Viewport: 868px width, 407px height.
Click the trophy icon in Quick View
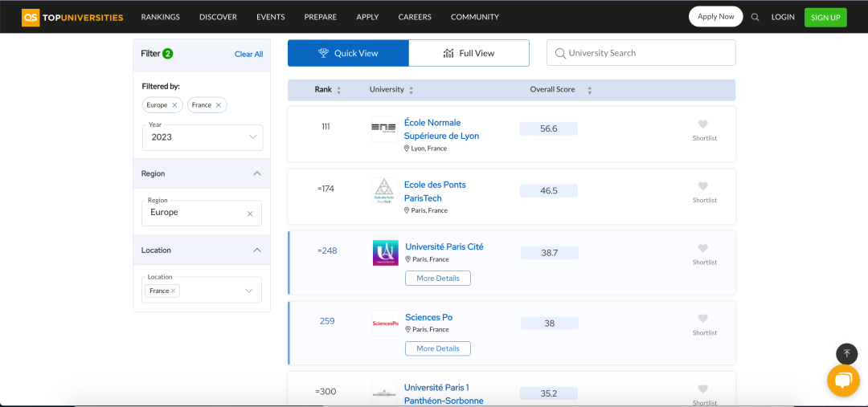click(324, 53)
